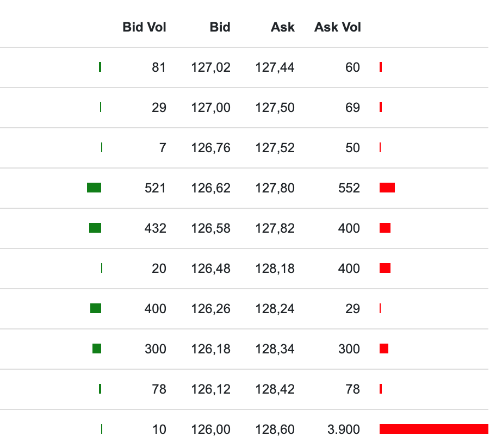496x448 pixels.
Task: Click the green bar beside bid volume 400
Action: tap(96, 308)
